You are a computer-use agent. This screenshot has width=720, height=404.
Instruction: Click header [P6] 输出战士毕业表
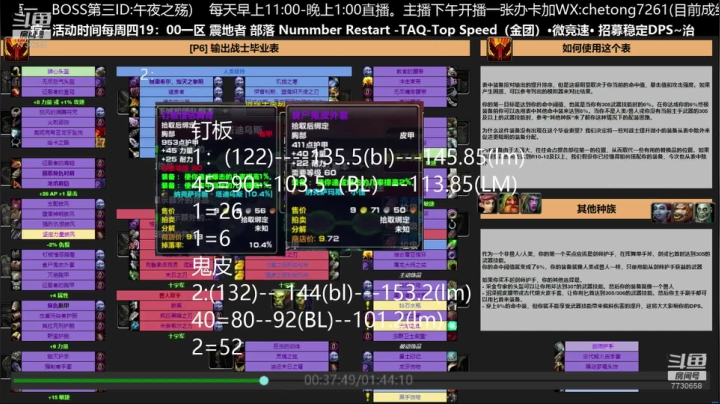coord(234,48)
